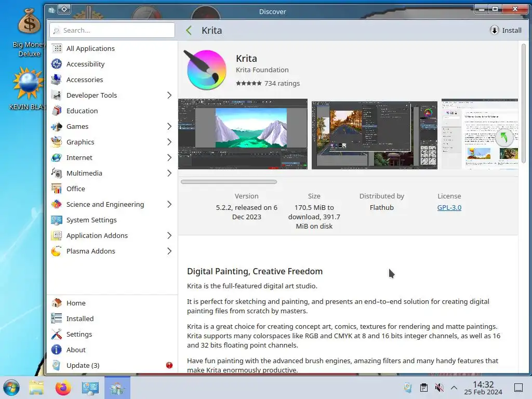The image size is (532, 399).
Task: Click the Discover window menu button
Action: tap(51, 10)
